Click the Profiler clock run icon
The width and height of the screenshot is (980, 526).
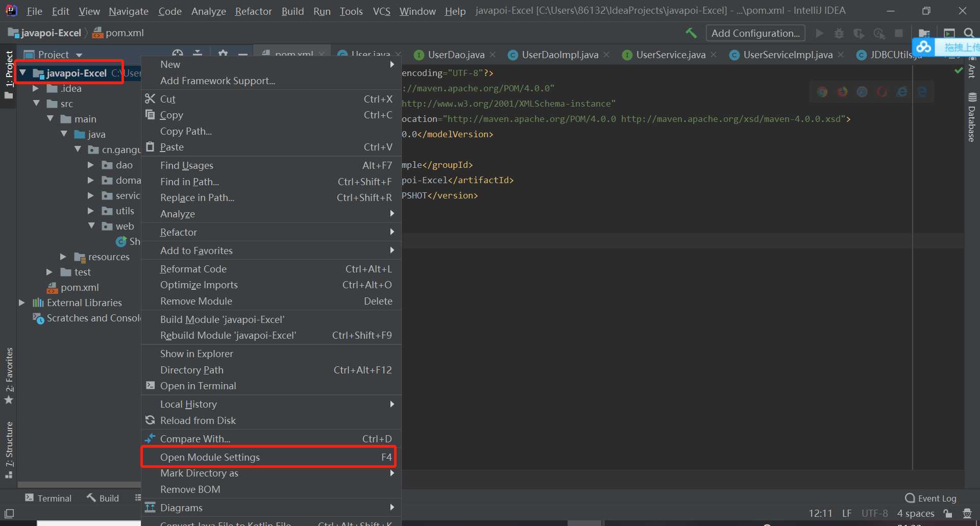[879, 33]
